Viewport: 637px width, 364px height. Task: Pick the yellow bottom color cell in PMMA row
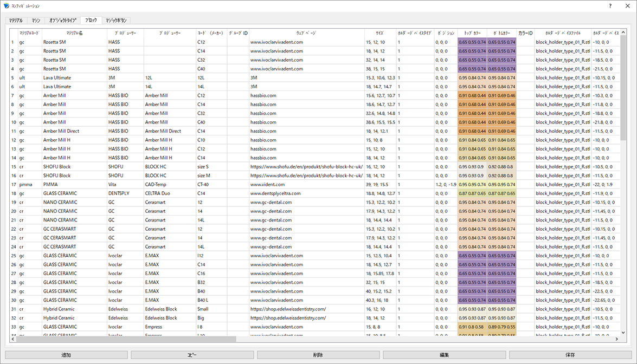[501, 185]
